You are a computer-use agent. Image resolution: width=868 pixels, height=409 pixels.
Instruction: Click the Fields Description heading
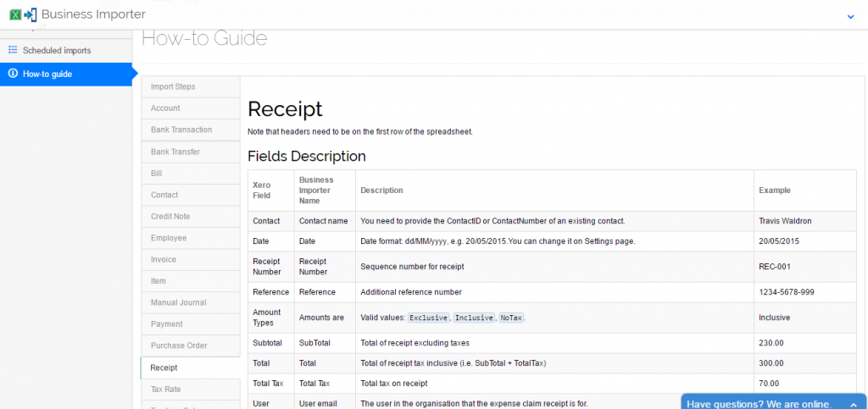pyautogui.click(x=307, y=157)
